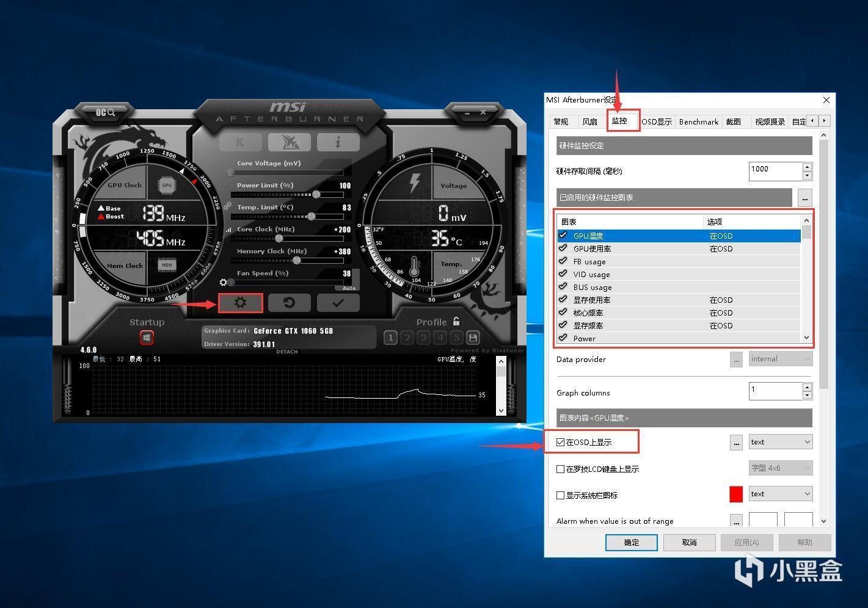This screenshot has width=868, height=608.
Task: Uncheck 在OSD上显示 checkbox
Action: coord(560,442)
